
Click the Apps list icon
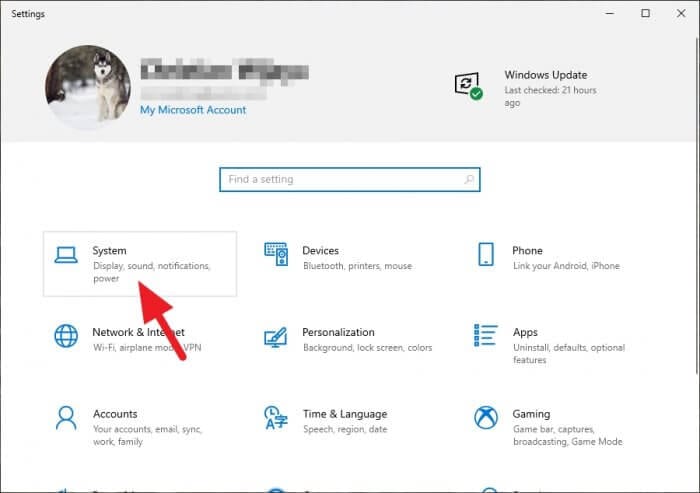coord(485,335)
